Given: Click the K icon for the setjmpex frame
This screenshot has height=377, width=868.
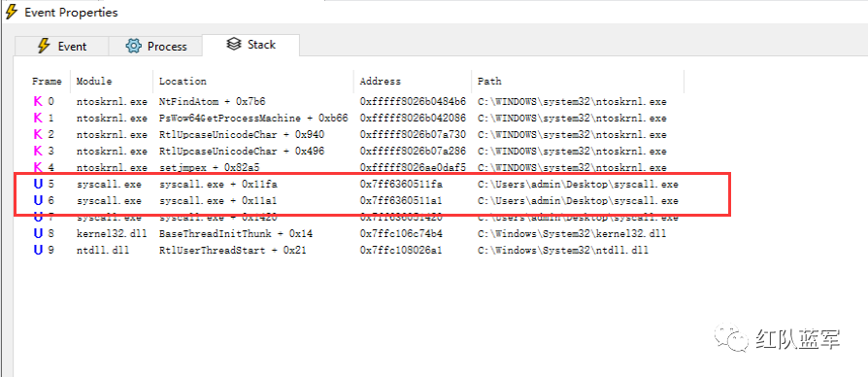Looking at the screenshot, I should coord(38,167).
